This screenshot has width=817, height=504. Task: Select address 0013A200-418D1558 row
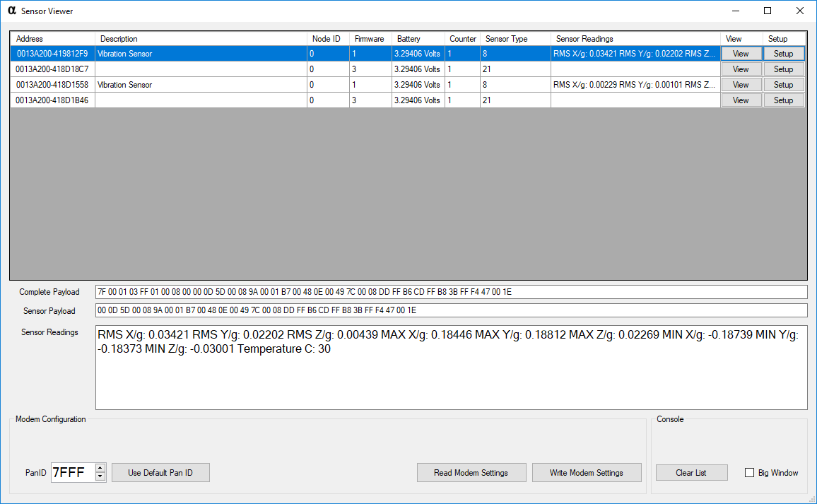click(x=52, y=85)
